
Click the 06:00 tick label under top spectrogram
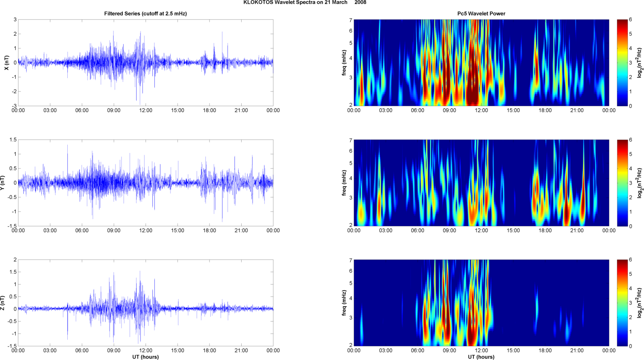418,110
